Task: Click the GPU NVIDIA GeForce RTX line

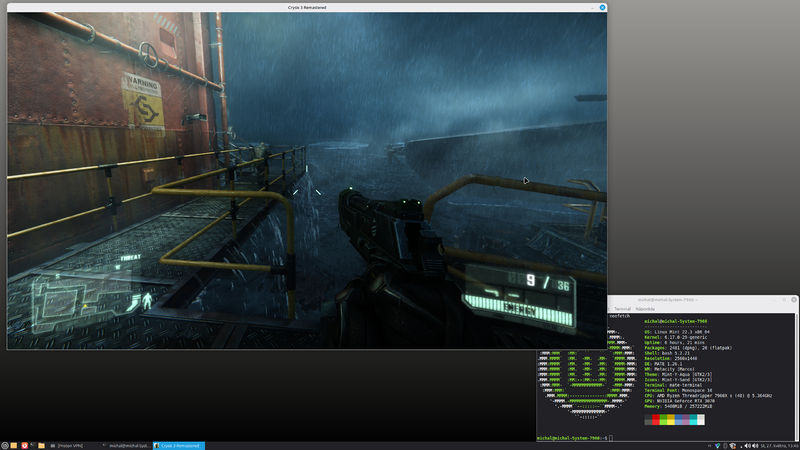Action: point(680,401)
